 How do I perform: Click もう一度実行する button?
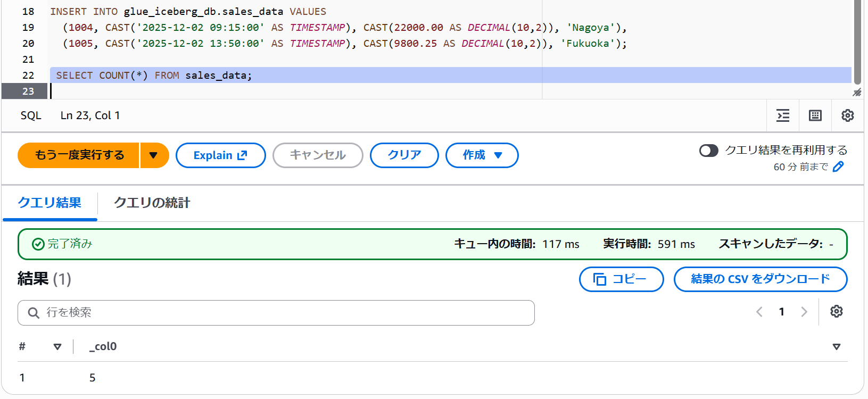(79, 155)
